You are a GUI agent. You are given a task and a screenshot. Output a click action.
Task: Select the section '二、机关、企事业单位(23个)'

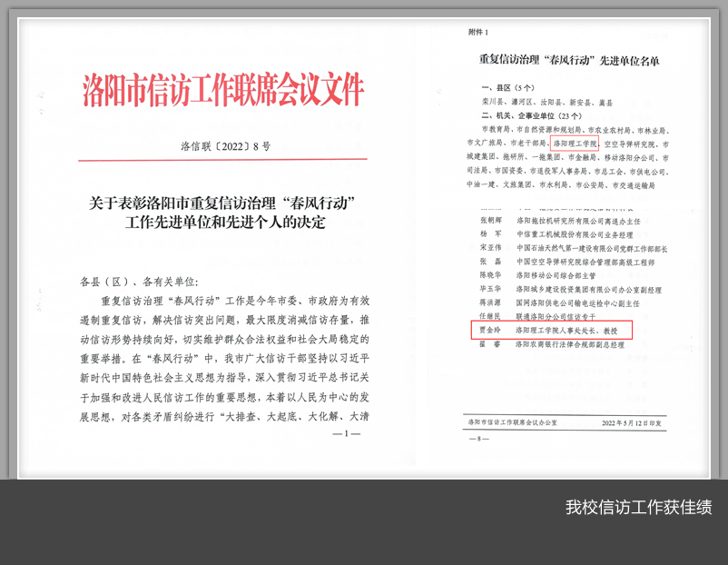tap(532, 115)
